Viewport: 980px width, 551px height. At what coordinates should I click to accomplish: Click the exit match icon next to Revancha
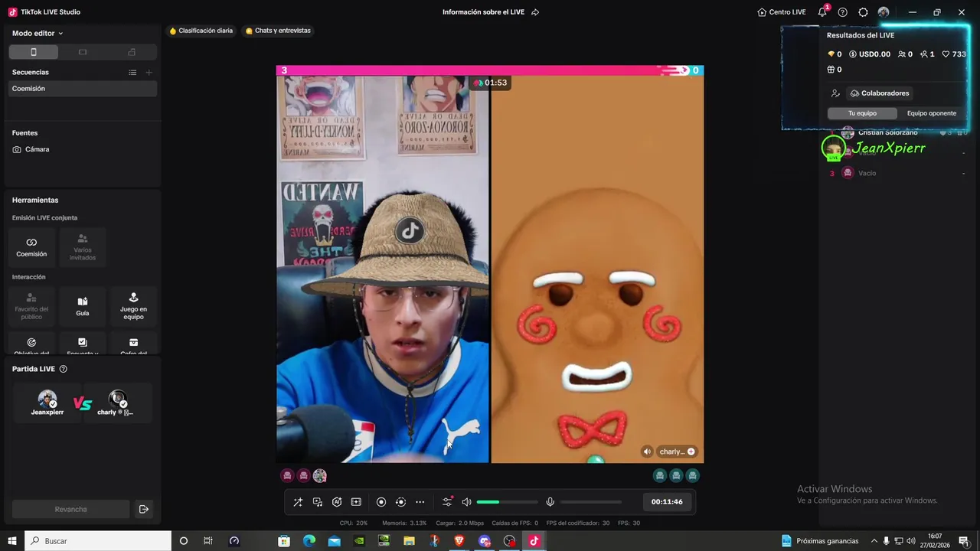click(143, 509)
